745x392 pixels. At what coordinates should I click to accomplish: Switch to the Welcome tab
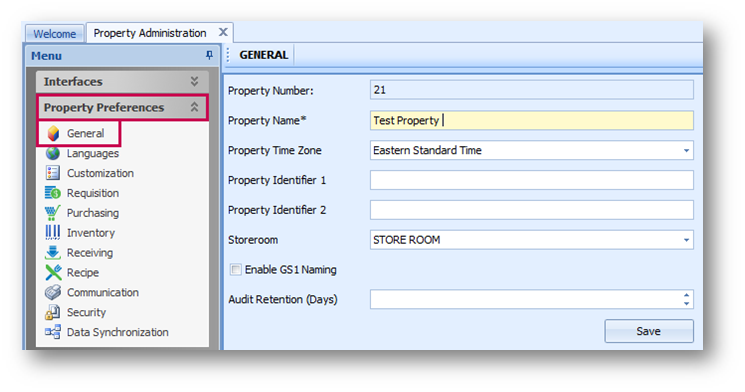tap(55, 34)
